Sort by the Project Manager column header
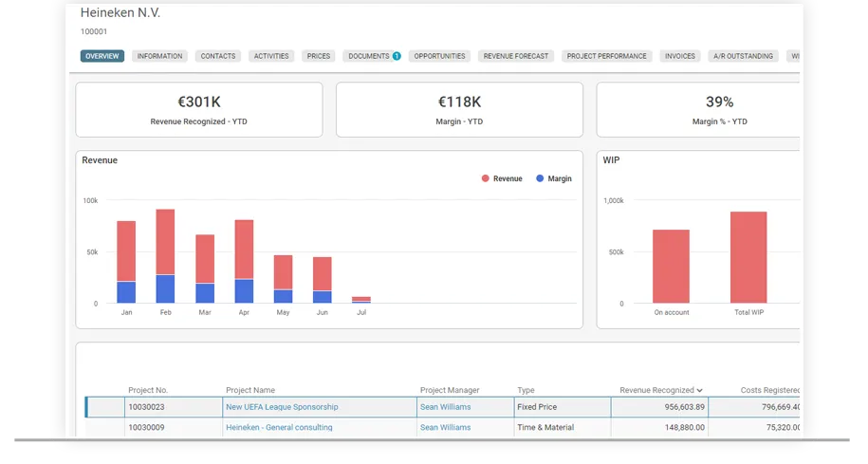Screen dimensions: 868x464 (x=450, y=390)
